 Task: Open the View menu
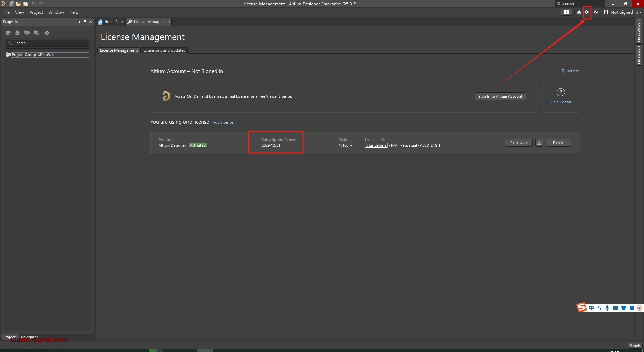tap(19, 12)
